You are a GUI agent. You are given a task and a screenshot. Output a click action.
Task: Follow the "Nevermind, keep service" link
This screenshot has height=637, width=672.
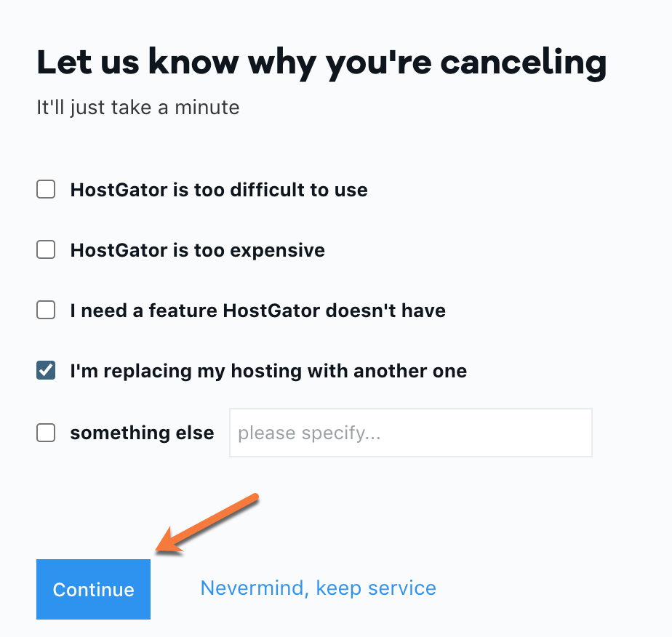318,588
